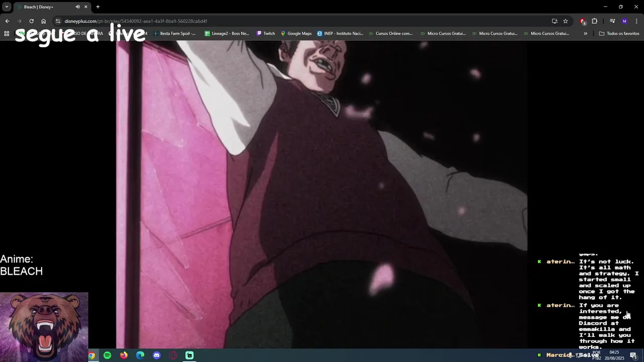Open the tab search dropdown arrow
The height and width of the screenshot is (362, 644).
click(x=7, y=7)
